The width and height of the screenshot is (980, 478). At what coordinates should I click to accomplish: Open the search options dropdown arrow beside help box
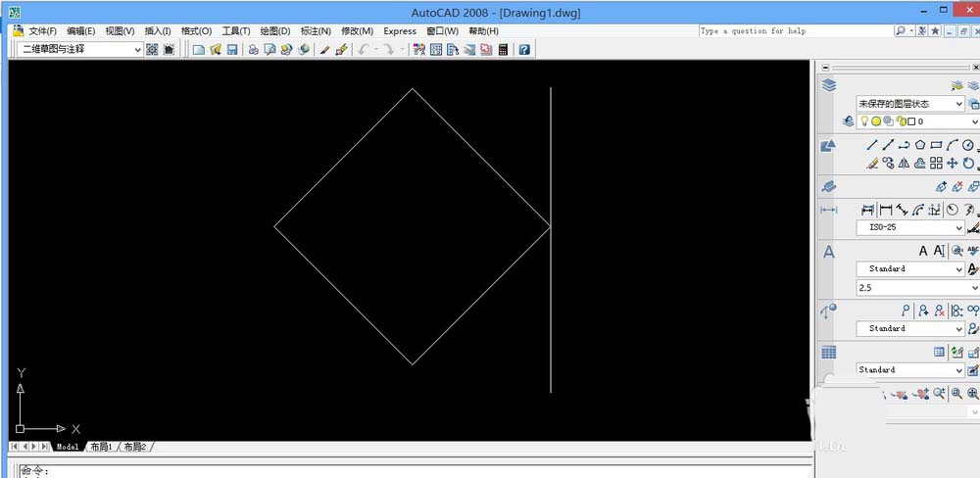[911, 30]
